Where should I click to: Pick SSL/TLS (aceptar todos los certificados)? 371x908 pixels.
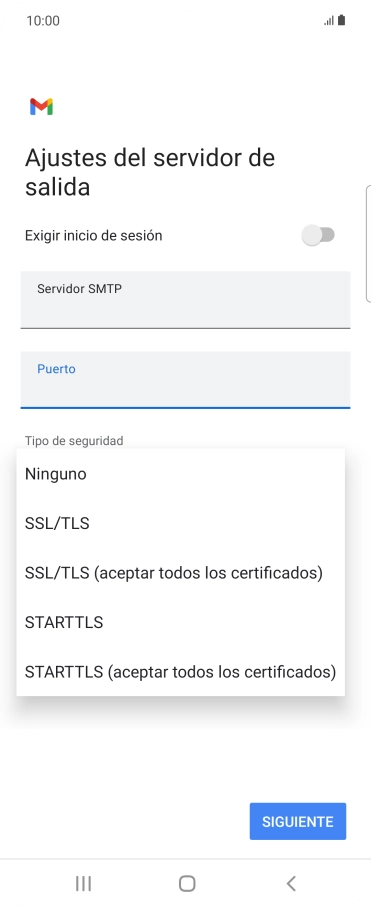pos(181,573)
